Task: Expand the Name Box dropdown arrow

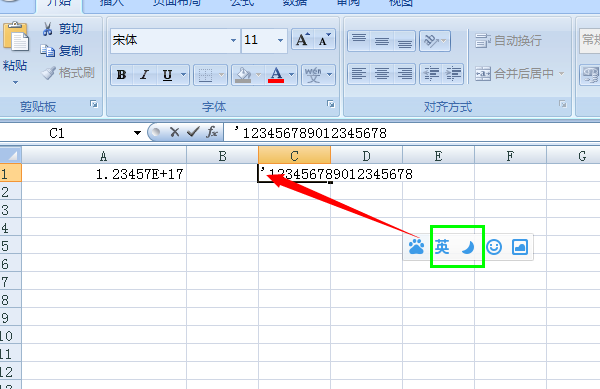Action: (137, 133)
